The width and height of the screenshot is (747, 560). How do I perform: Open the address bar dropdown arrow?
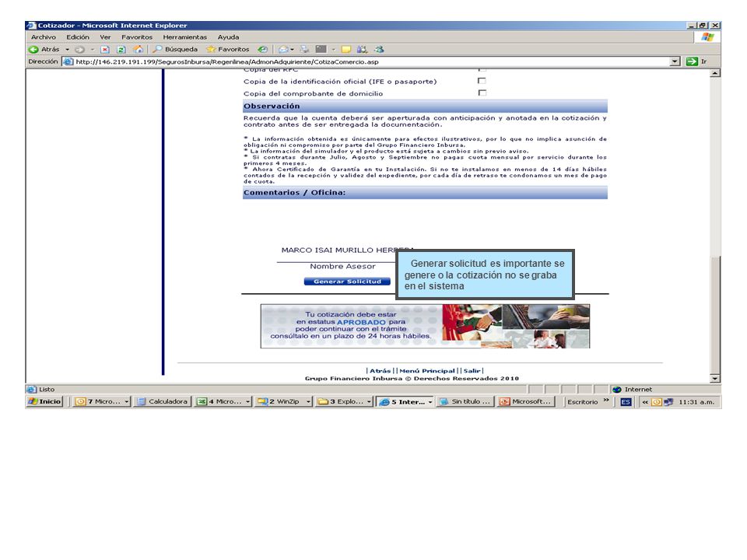[x=675, y=61]
